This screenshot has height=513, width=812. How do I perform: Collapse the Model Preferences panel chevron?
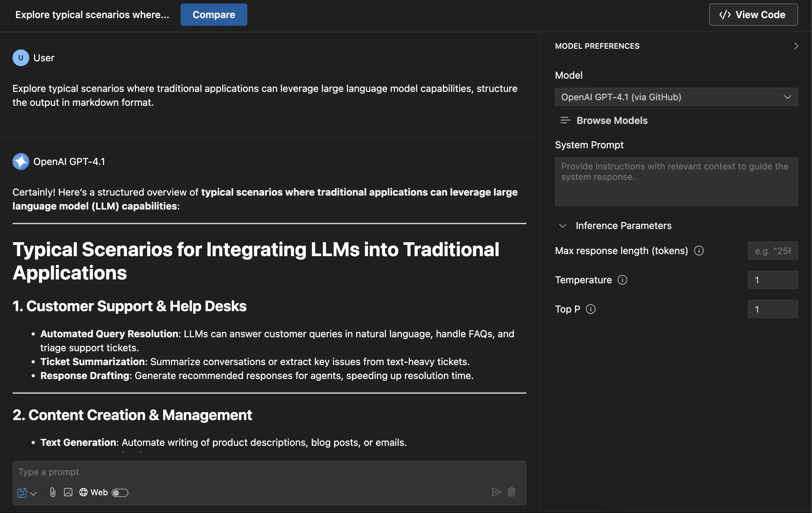[796, 46]
